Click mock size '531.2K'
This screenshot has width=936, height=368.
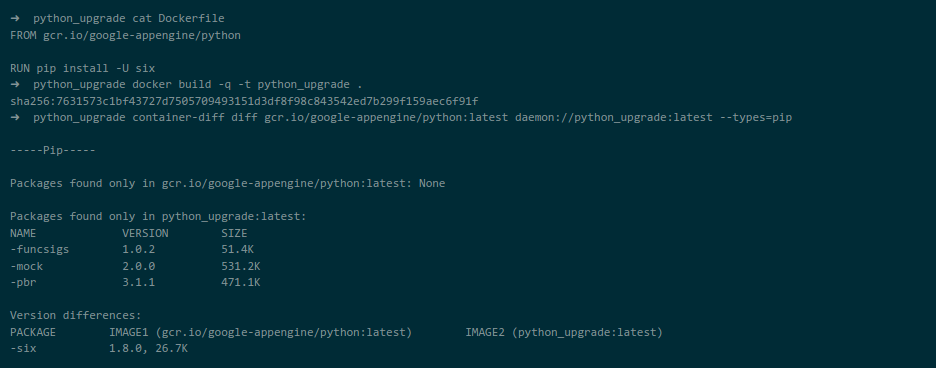click(x=241, y=266)
